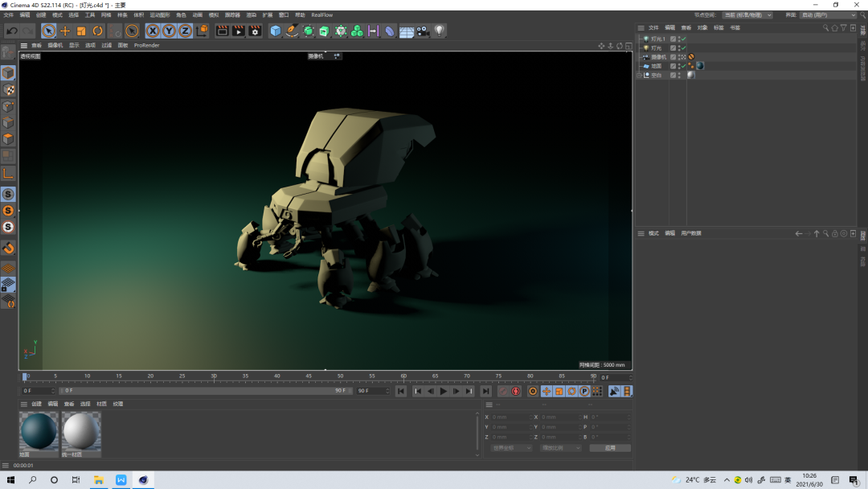Screen dimensions: 868x489
Task: Click material tag on 空白 object
Action: [691, 76]
